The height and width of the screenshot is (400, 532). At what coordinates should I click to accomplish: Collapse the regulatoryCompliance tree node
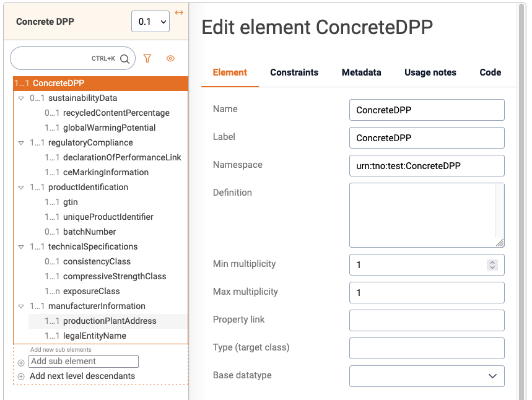(21, 143)
